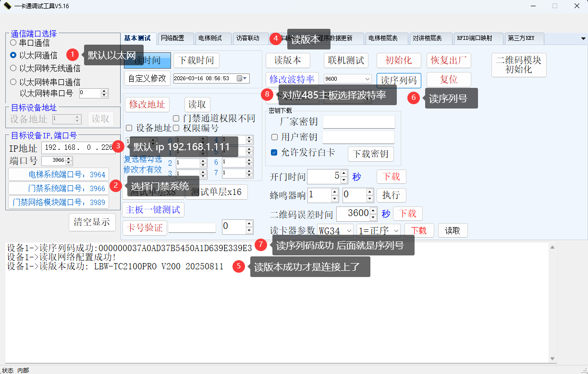The image size is (588, 374).
Task: Click 测试单层x16 button
Action: tap(216, 192)
